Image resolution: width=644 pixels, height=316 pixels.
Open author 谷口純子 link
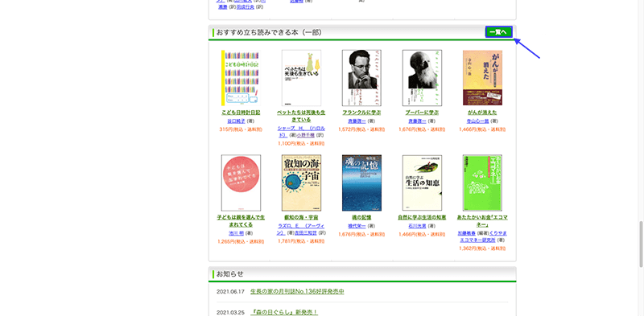click(x=236, y=121)
